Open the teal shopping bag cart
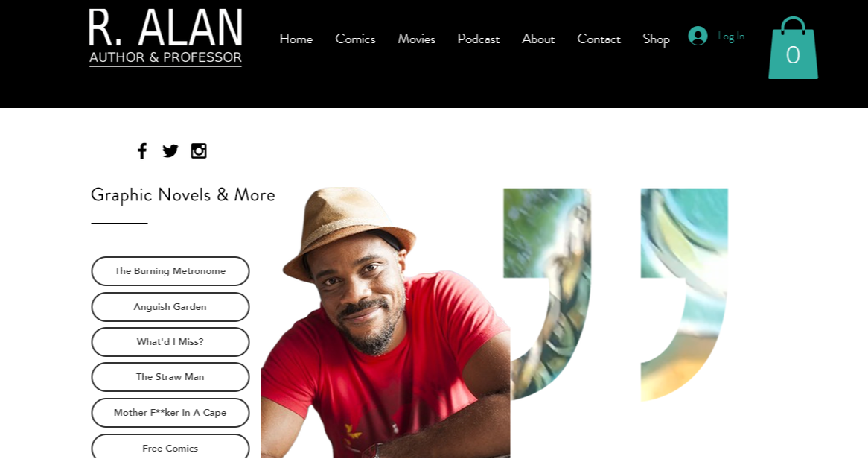Image resolution: width=868 pixels, height=459 pixels. coord(793,48)
